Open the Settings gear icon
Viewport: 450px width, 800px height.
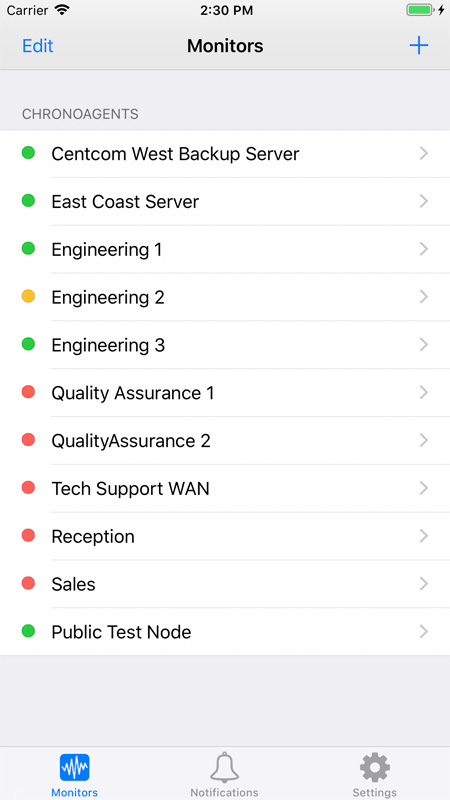(374, 767)
